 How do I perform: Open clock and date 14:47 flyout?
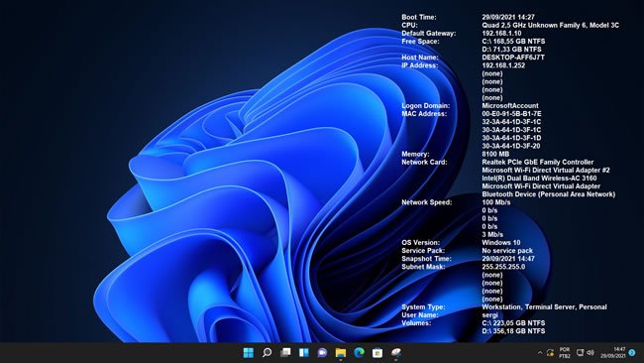[x=612, y=353]
